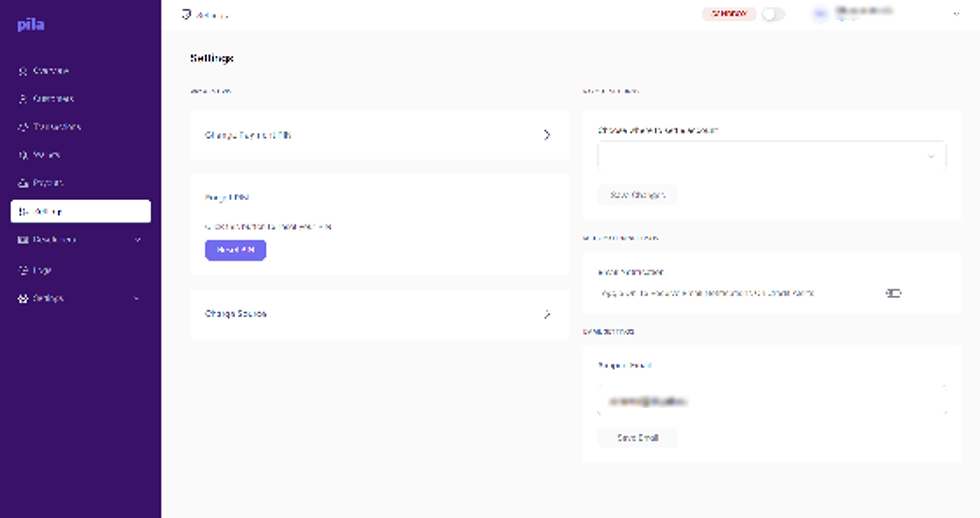The width and height of the screenshot is (980, 518).
Task: Click the pila logo in the sidebar
Action: click(31, 24)
